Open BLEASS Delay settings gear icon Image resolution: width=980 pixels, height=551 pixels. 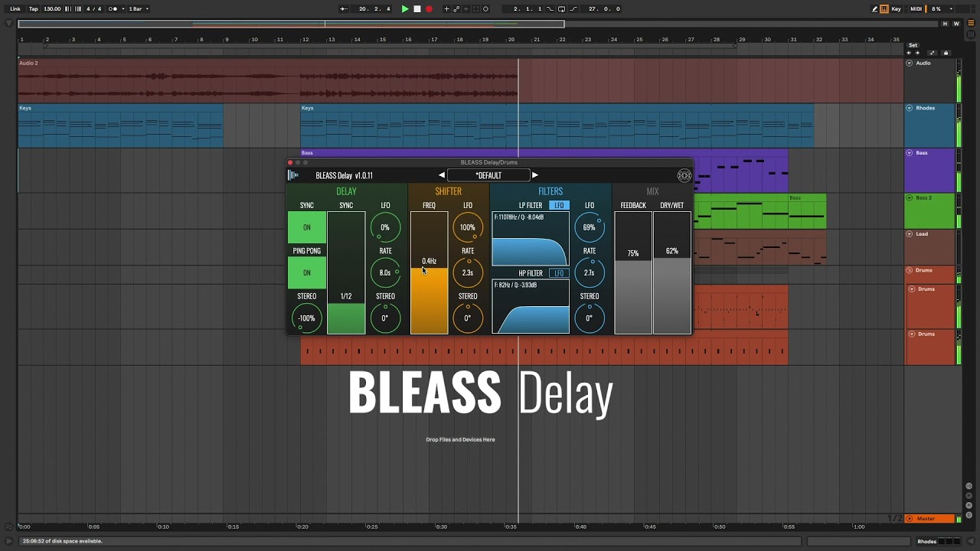(684, 175)
